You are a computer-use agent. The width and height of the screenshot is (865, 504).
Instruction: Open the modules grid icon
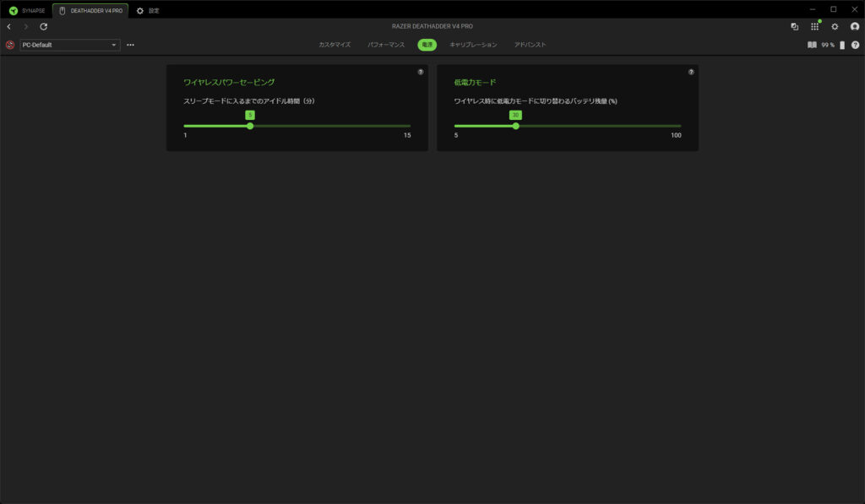tap(814, 27)
